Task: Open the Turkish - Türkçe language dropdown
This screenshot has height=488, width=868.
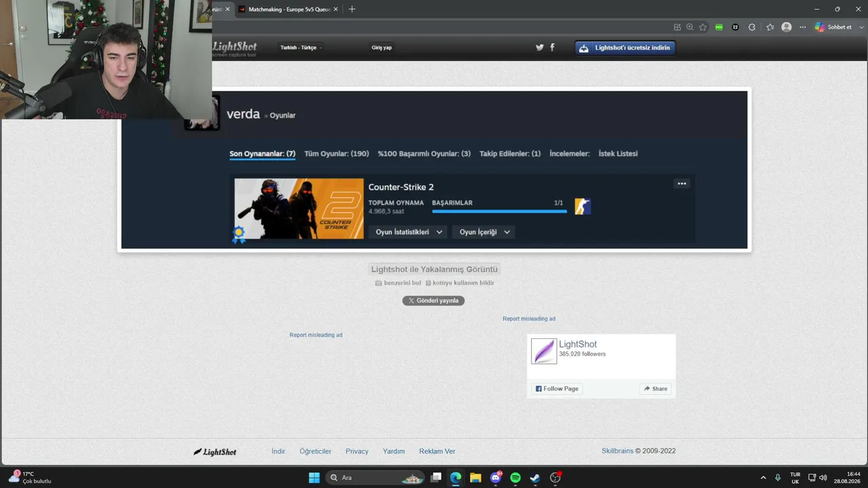Action: (x=301, y=47)
